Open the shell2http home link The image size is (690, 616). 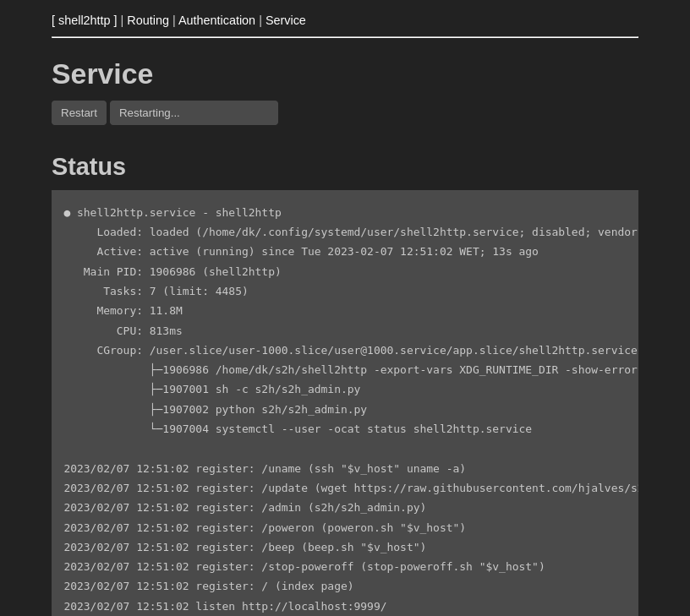[x=84, y=20]
